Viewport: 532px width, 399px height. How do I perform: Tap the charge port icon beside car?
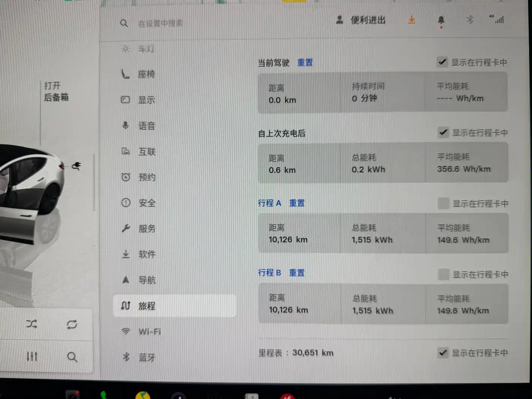click(76, 166)
